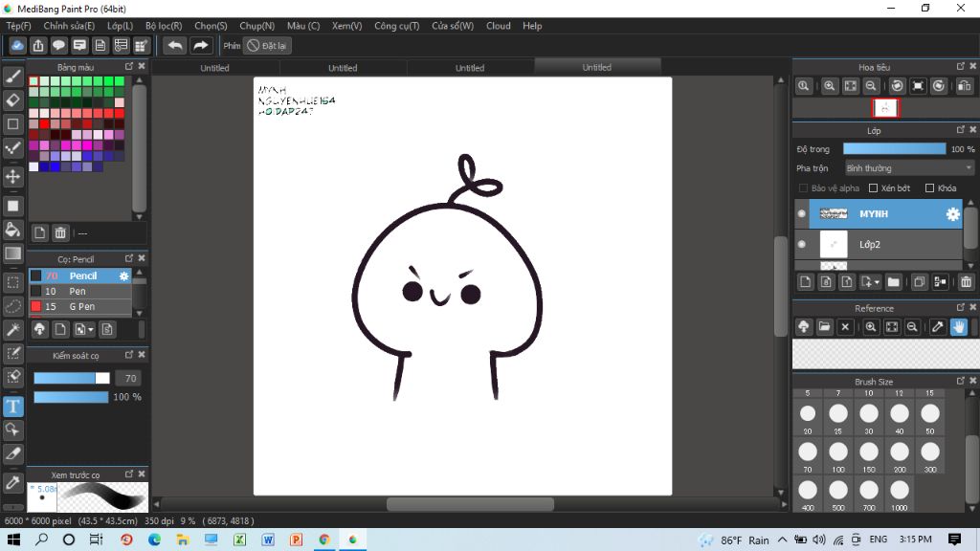Select the Pen brush row
Viewport: 980px width, 551px height.
pos(80,291)
